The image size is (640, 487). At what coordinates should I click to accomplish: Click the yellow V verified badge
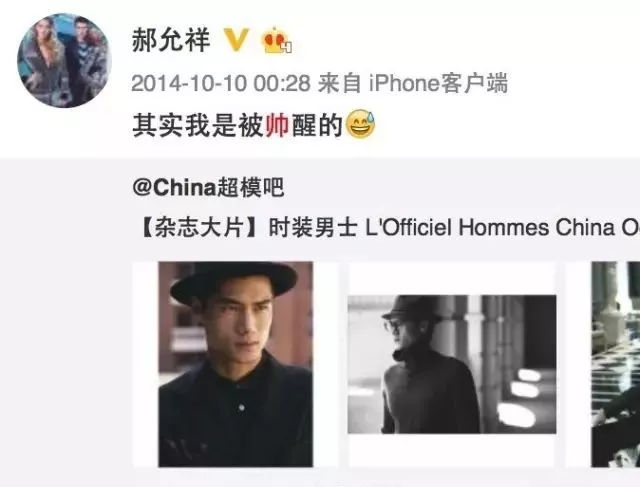pyautogui.click(x=237, y=40)
